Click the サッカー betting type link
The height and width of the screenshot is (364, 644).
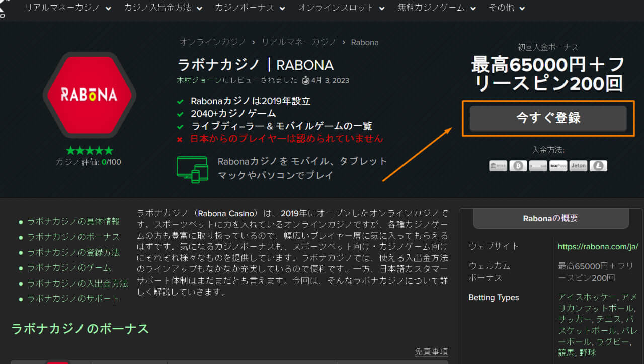pyautogui.click(x=575, y=319)
